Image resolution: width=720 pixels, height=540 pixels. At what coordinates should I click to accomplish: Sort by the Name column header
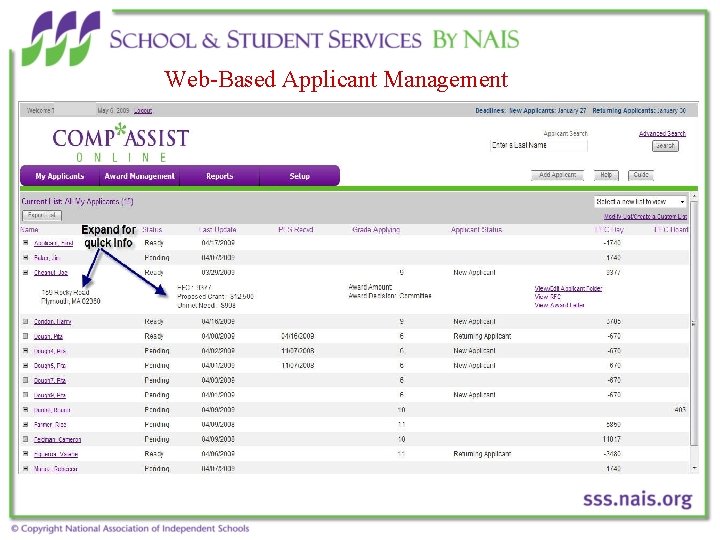[x=29, y=230]
